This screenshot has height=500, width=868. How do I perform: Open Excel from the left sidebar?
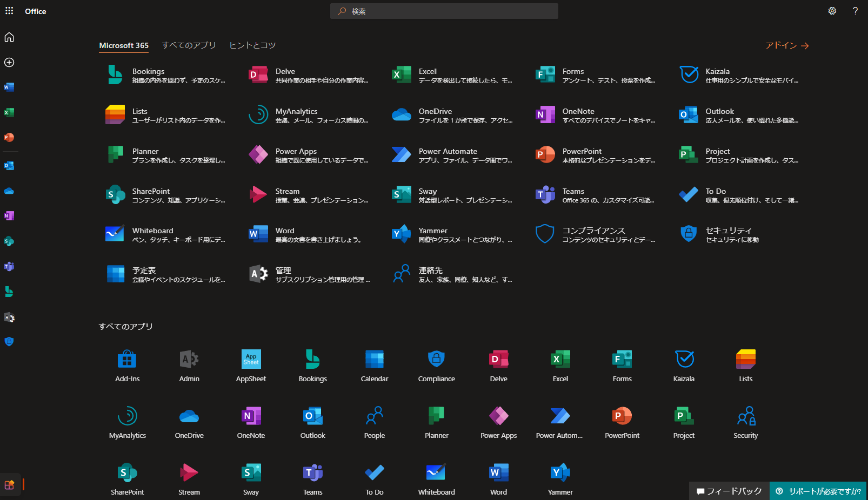[9, 112]
